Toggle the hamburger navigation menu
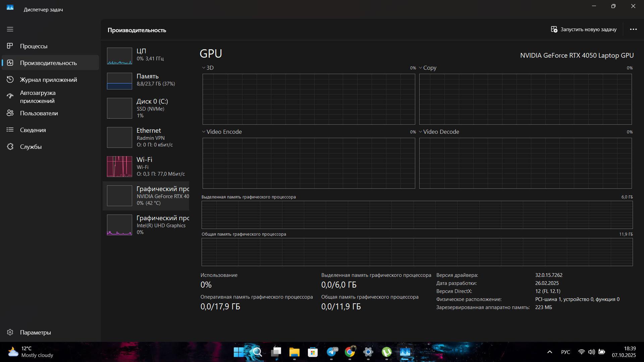The image size is (644, 362). click(x=10, y=29)
